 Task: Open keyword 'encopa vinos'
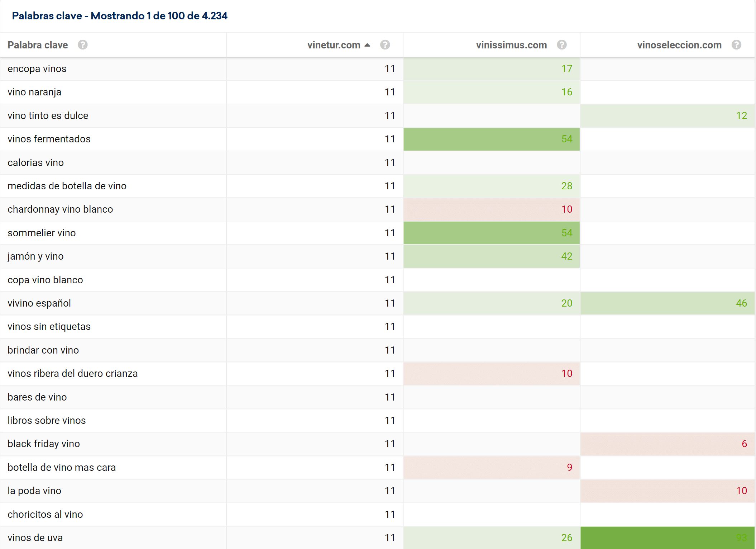(x=37, y=68)
